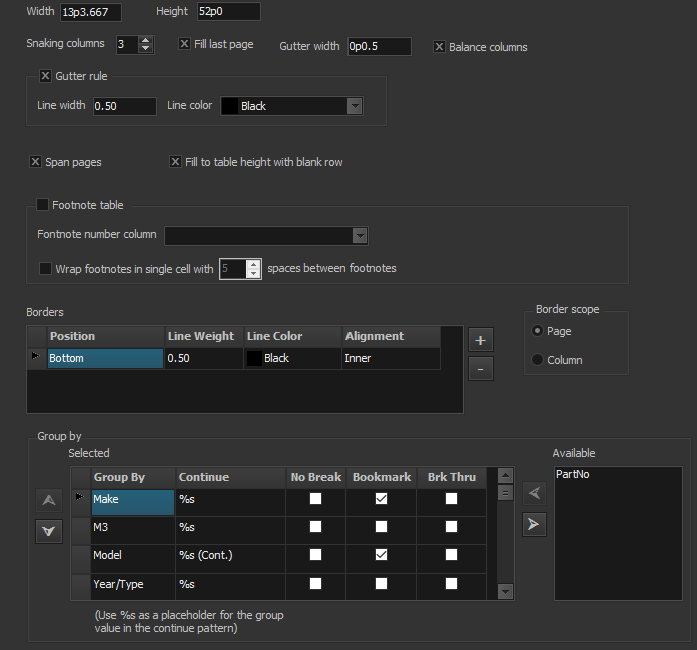Disable the Balance columns checkbox

(x=439, y=46)
